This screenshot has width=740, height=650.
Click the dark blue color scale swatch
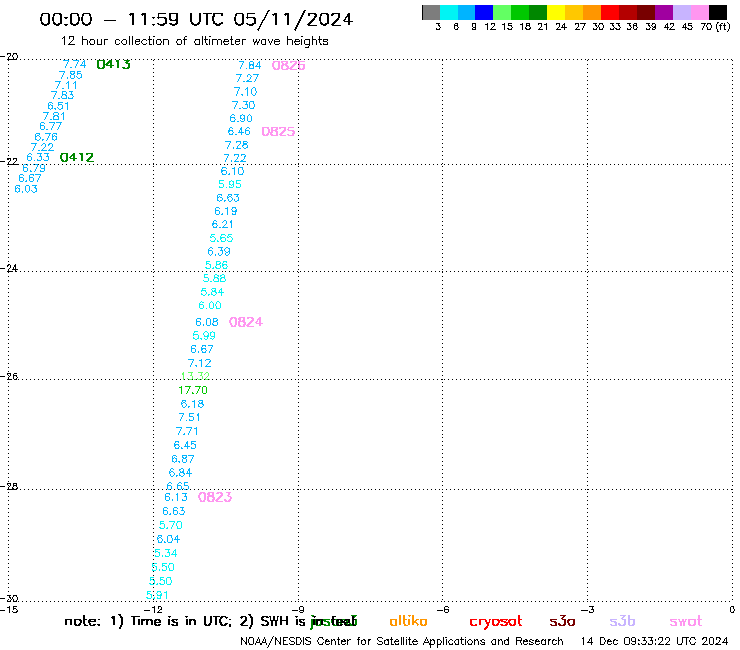484,12
